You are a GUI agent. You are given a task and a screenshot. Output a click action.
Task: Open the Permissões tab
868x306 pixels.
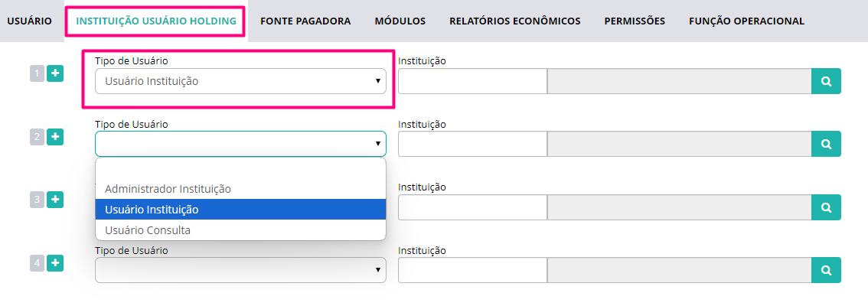635,21
